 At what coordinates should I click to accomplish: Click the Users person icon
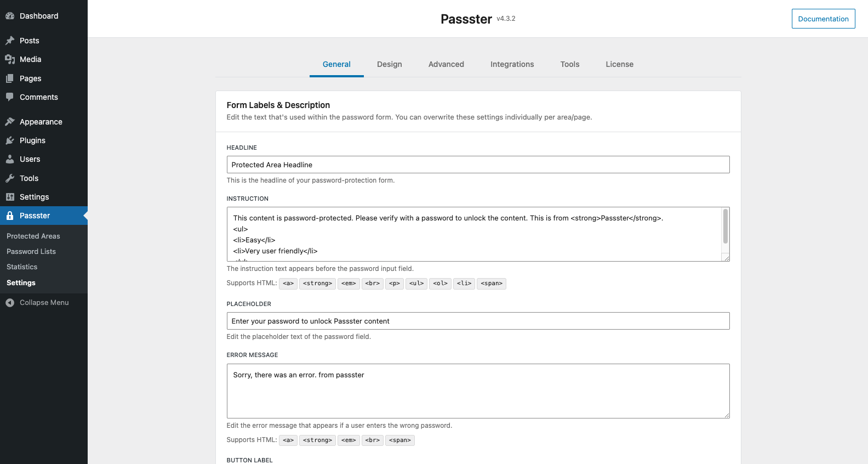tap(10, 159)
